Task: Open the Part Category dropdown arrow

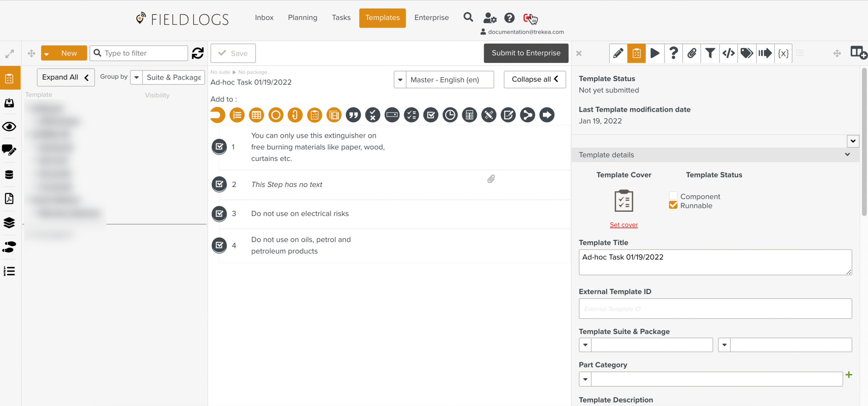Action: [x=585, y=379]
